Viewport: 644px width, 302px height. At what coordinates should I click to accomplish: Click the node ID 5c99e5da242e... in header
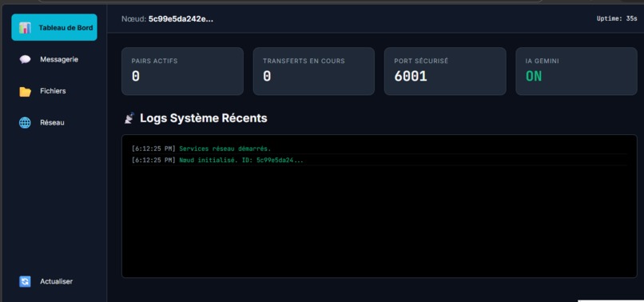(x=181, y=19)
